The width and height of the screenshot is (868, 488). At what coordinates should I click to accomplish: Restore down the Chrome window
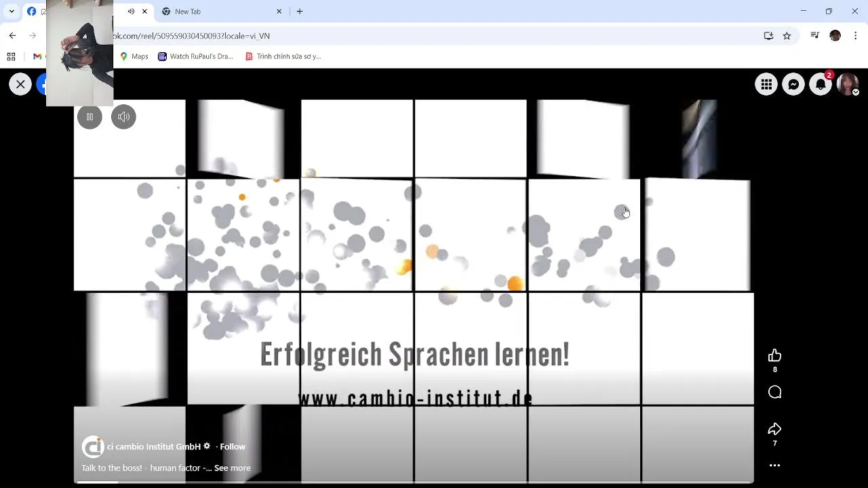(x=829, y=11)
